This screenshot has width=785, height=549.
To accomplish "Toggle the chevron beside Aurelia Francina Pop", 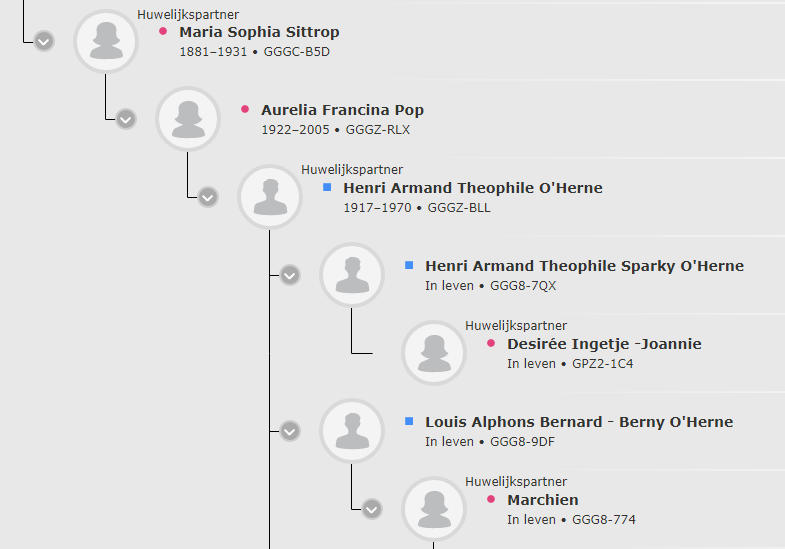I will click(126, 119).
